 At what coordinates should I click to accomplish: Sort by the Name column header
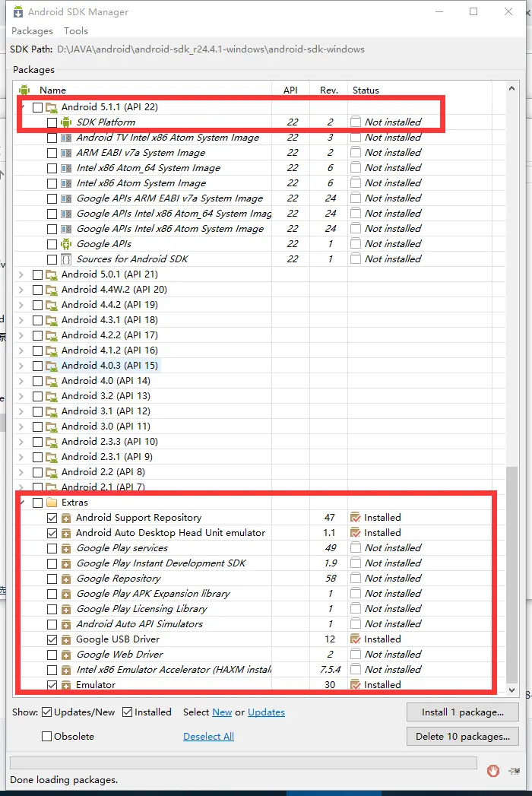[x=144, y=90]
